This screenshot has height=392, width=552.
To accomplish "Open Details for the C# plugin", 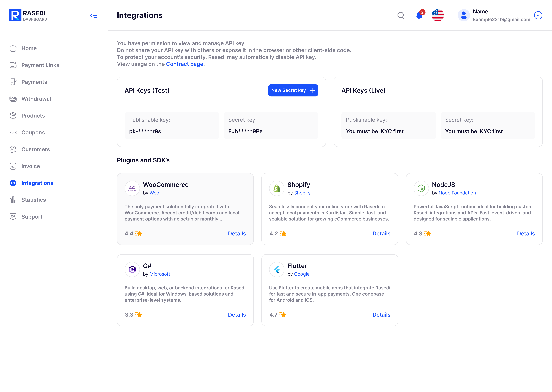I will click(x=237, y=315).
